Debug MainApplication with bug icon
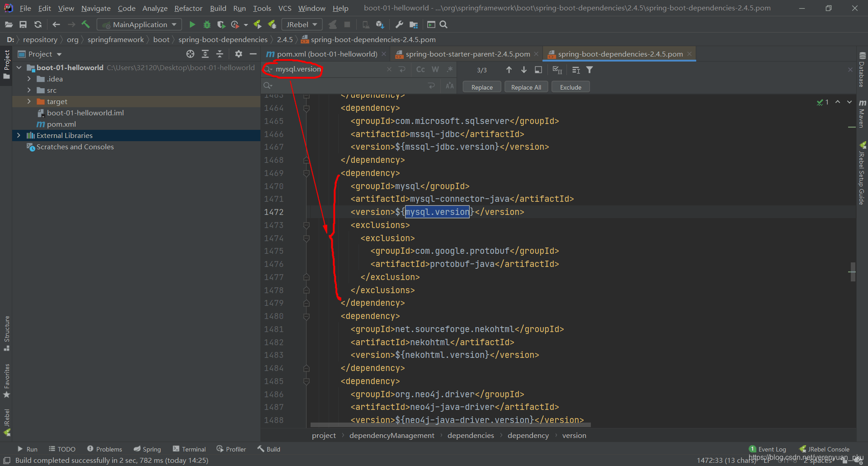This screenshot has height=466, width=868. (x=207, y=24)
